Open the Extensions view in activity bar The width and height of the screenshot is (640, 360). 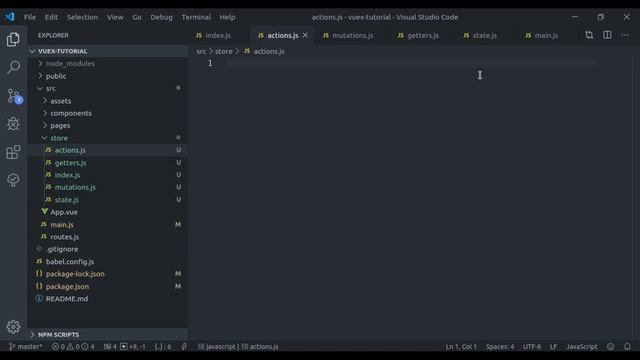coord(13,152)
